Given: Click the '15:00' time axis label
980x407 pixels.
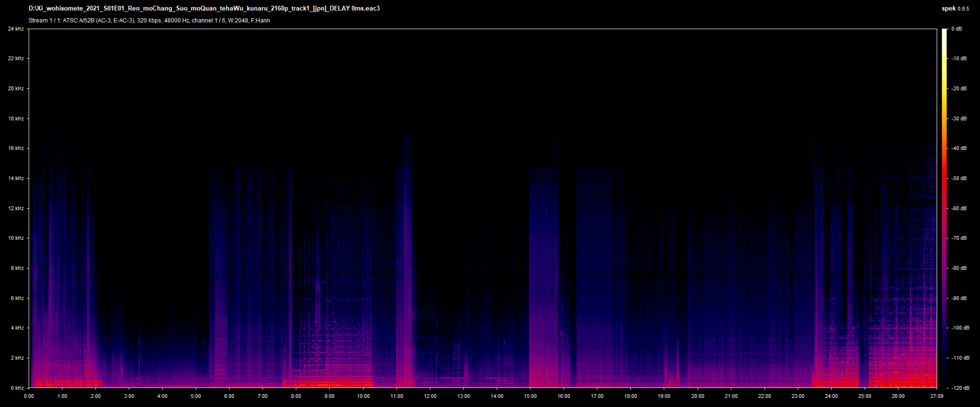Looking at the screenshot, I should (x=530, y=396).
